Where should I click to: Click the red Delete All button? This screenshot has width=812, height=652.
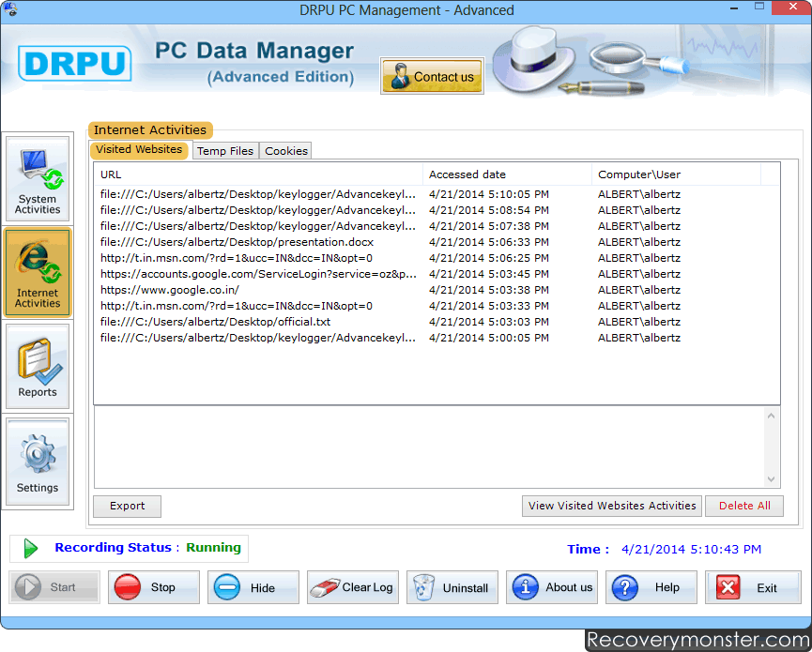744,506
